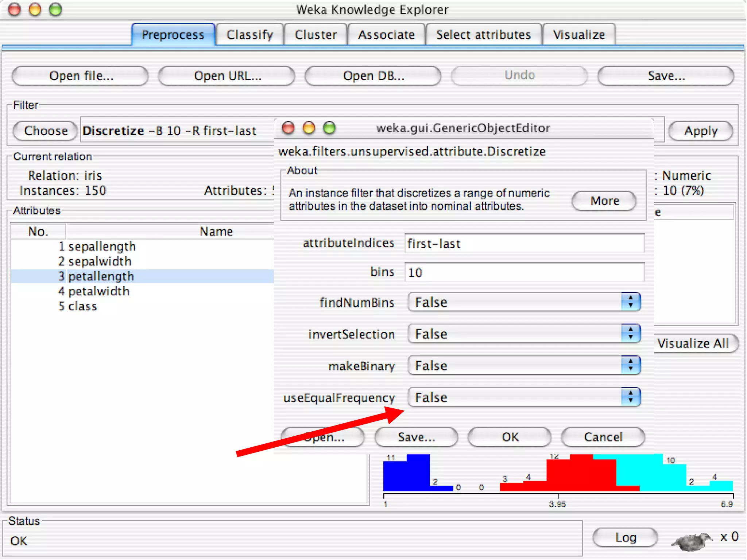Confirm the dialog with OK
Image resolution: width=747 pixels, height=560 pixels.
pos(510,437)
